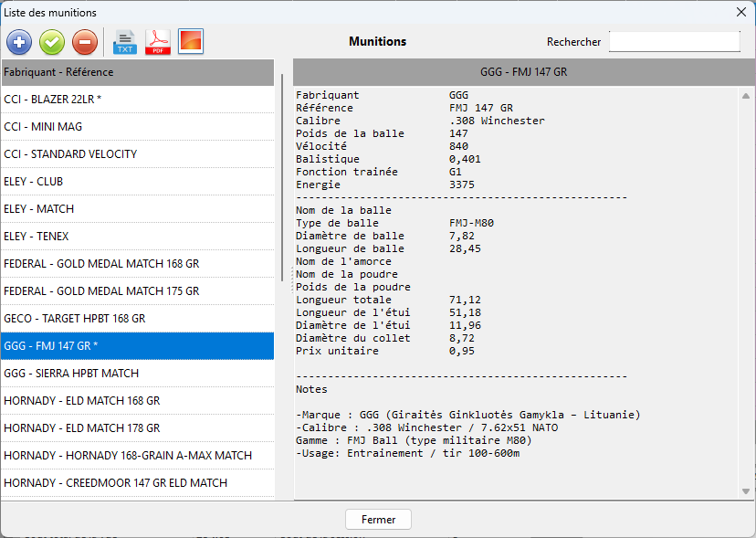Select HORNADY 168-GRAIN A-MAX MATCH row
This screenshot has height=538, width=756.
[x=137, y=456]
